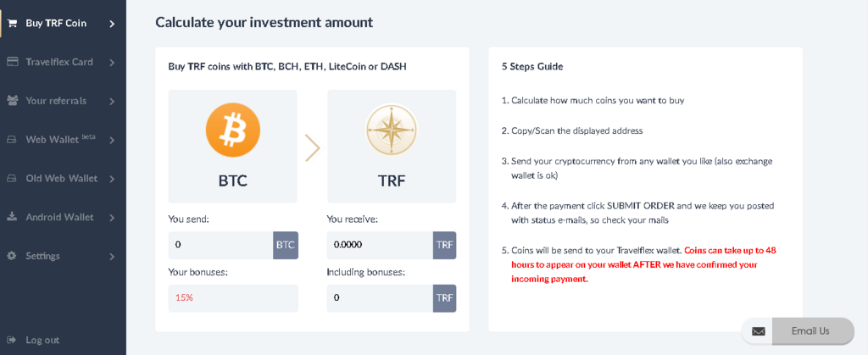Viewport: 868px width, 355px height.
Task: Expand the Buy TRF Coin chevron
Action: [112, 24]
